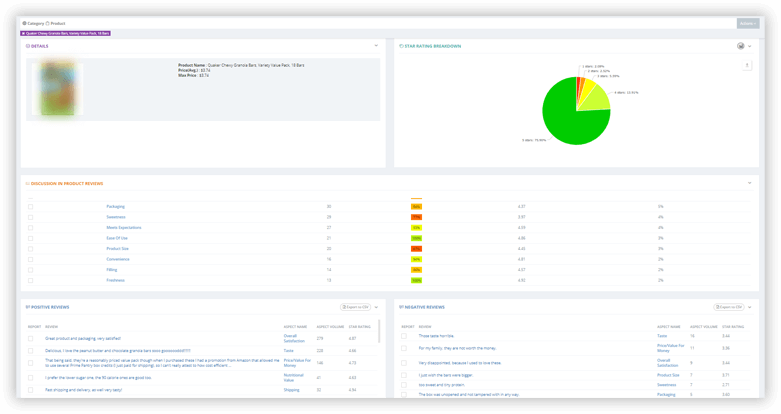Screen dimensions: 781x414
Task: Collapse the Negative Reviews panel
Action: 750,307
